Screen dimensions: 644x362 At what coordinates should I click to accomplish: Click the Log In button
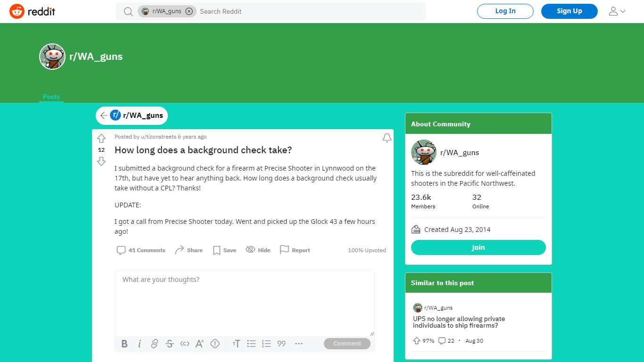click(505, 11)
